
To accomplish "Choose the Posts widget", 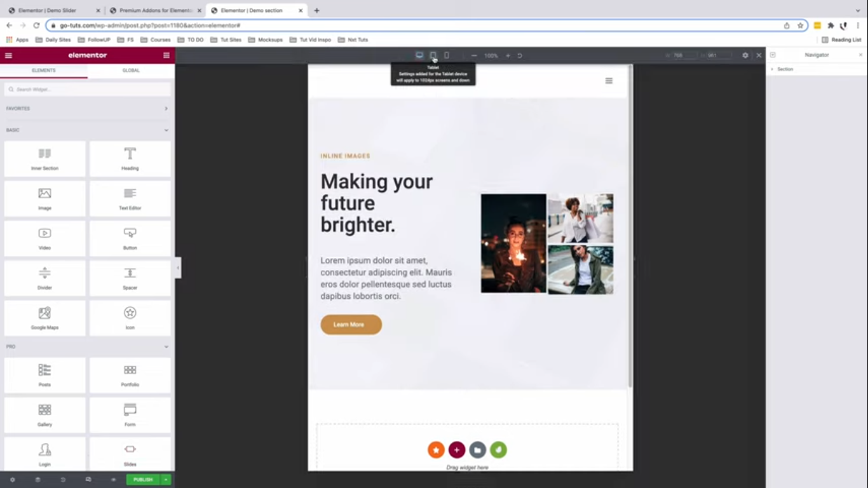I will click(x=44, y=376).
